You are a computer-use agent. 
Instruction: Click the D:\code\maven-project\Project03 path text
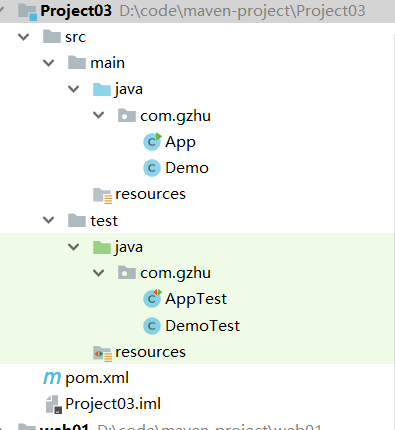(242, 11)
